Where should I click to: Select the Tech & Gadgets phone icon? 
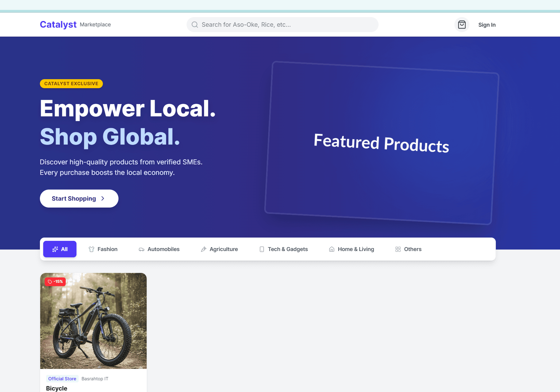coord(262,249)
